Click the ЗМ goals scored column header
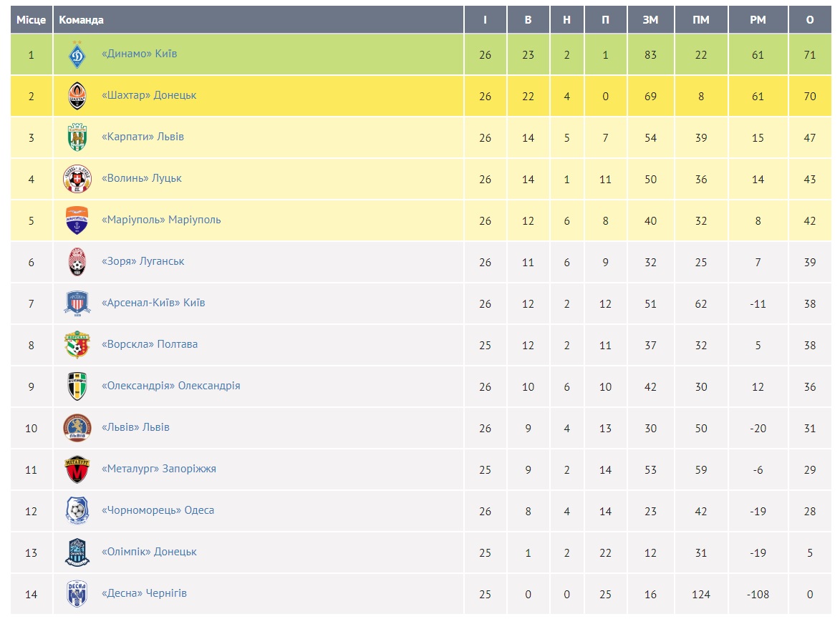 [x=650, y=20]
